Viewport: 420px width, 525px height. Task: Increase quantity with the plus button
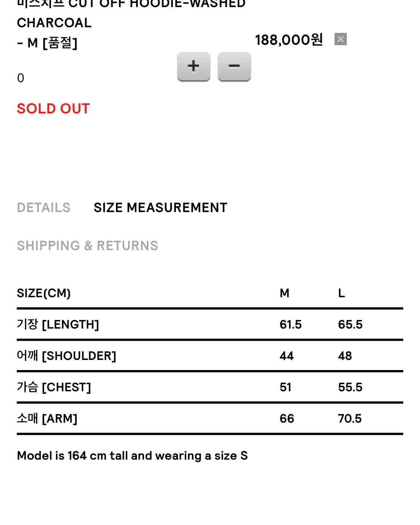pos(193,66)
